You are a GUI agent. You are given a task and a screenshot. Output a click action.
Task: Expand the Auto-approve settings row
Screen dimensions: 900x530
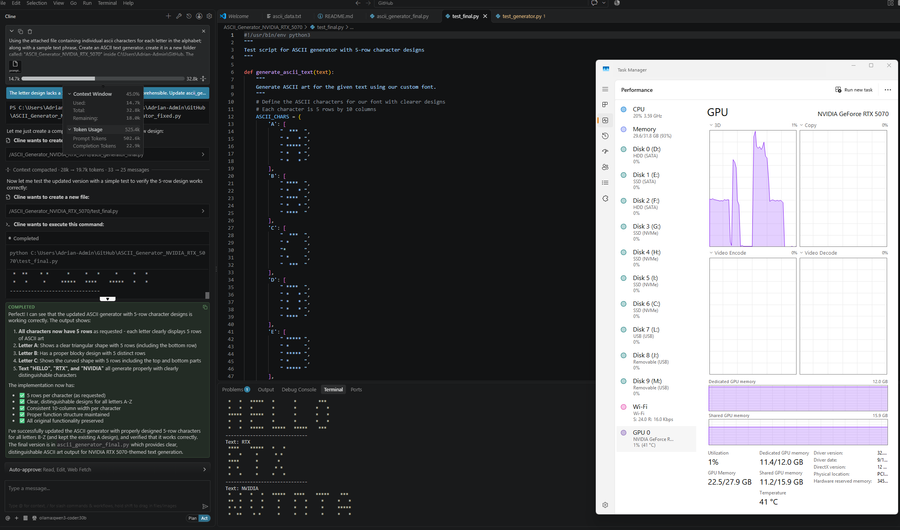[x=107, y=469]
